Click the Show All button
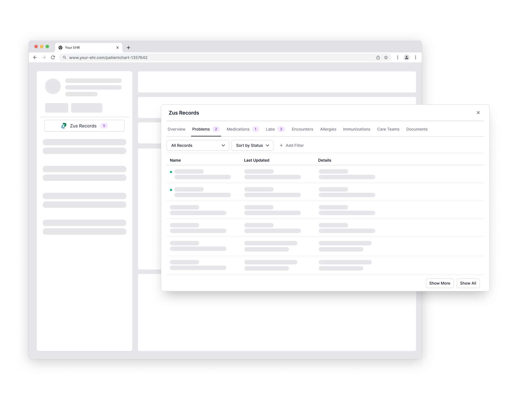532x393 pixels. point(468,283)
